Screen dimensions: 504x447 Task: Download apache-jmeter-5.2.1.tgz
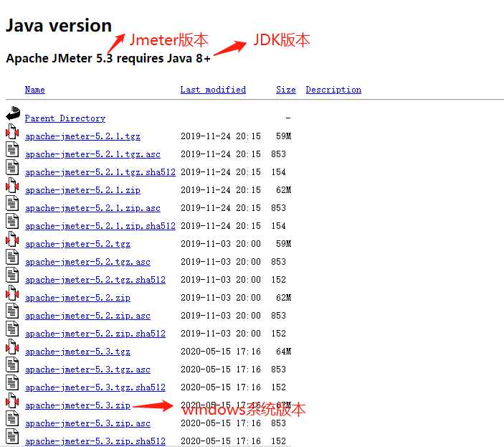[x=82, y=136]
